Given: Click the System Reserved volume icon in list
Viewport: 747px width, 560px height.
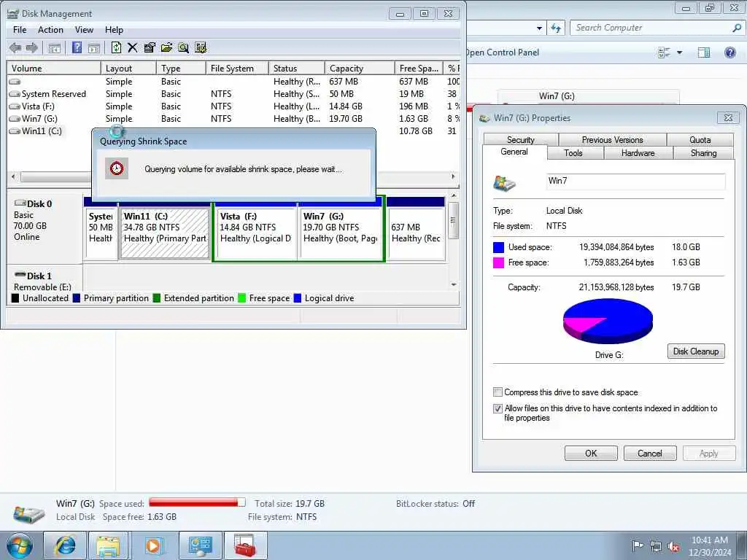Looking at the screenshot, I should tap(15, 94).
